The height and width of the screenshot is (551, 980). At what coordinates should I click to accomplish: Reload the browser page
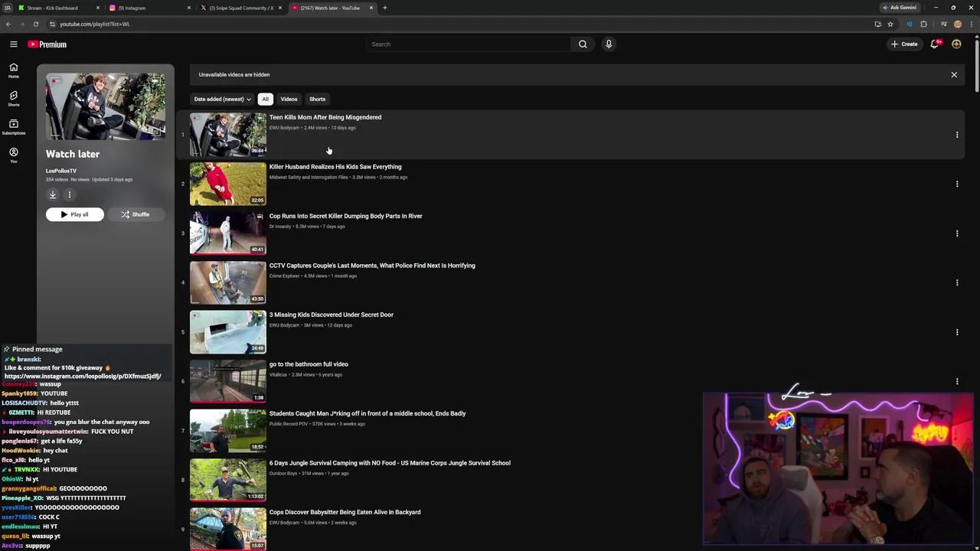[x=35, y=24]
